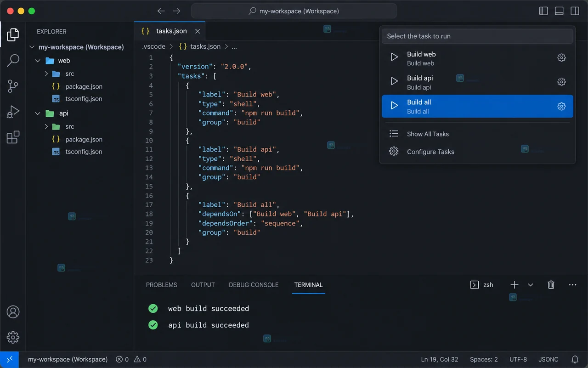Click JSONC language mode in status bar

tap(548, 359)
